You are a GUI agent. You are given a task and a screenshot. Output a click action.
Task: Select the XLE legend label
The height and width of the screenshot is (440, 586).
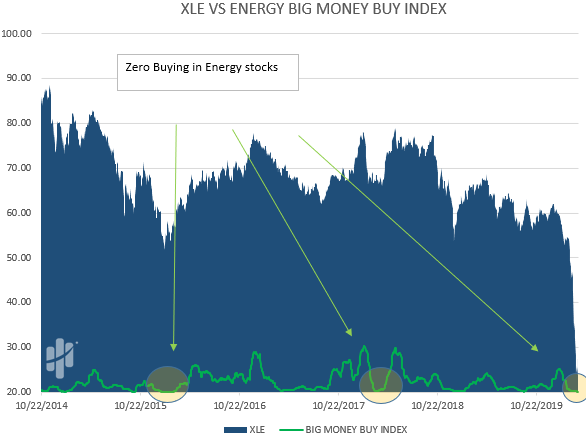[x=257, y=430]
